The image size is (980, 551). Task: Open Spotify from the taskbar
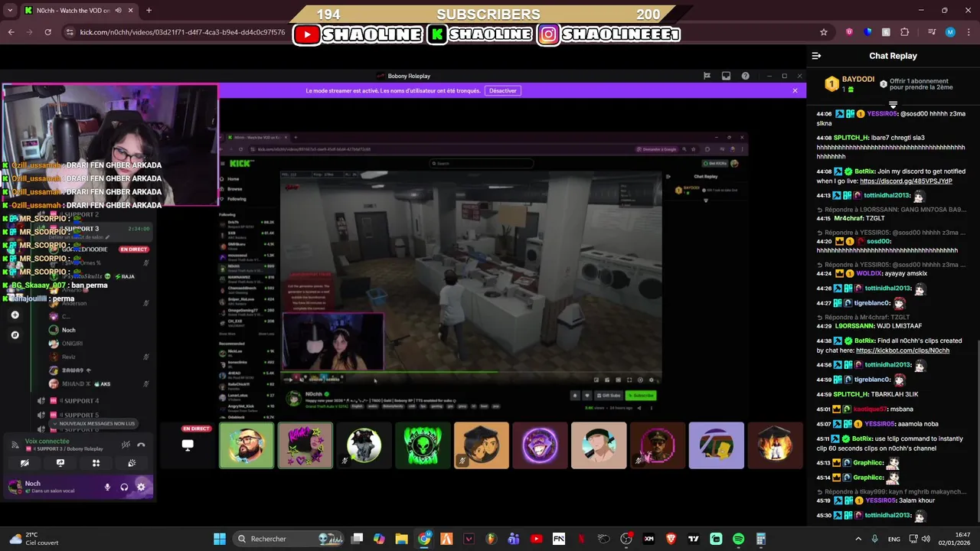(x=738, y=539)
